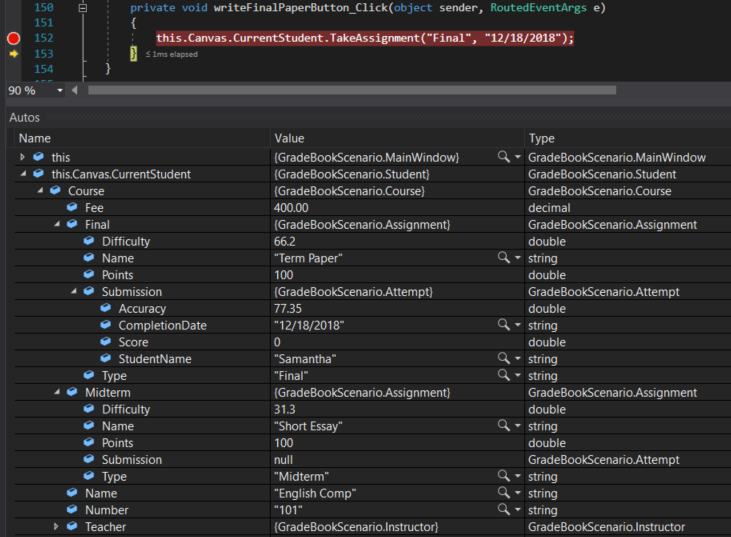Click the Autos panel title
This screenshot has width=731, height=537.
(24, 117)
